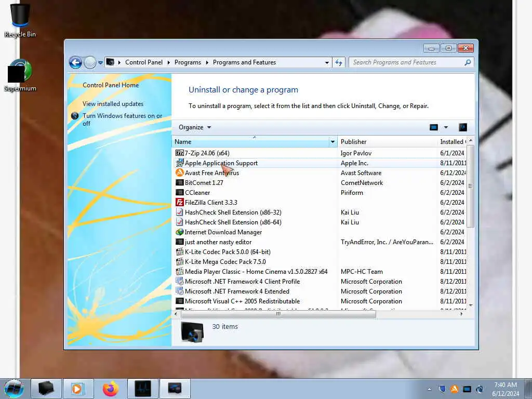Screen dimensions: 532x399
Task: Select just another nasty editor icon
Action: pos(179,242)
